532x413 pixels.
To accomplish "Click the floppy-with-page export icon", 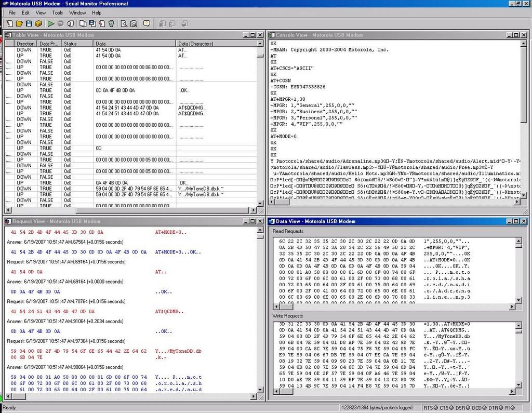I will tap(92, 23).
